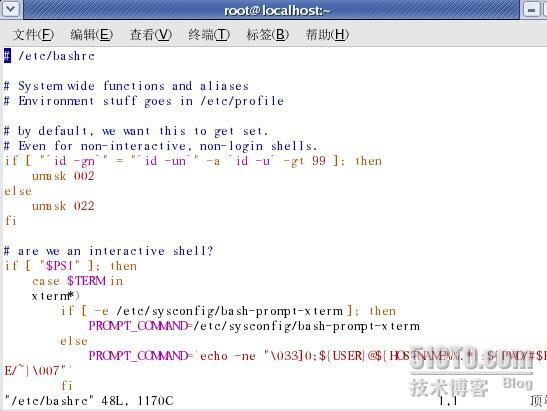This screenshot has height=411, width=547.
Task: Click the 'if [ "$PS1" ]; then' line
Action: point(70,266)
